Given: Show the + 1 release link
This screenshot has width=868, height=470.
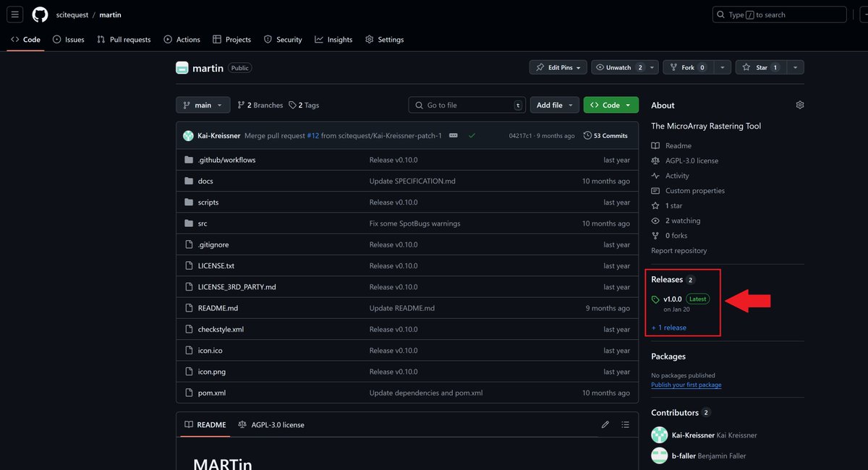Looking at the screenshot, I should (x=668, y=328).
